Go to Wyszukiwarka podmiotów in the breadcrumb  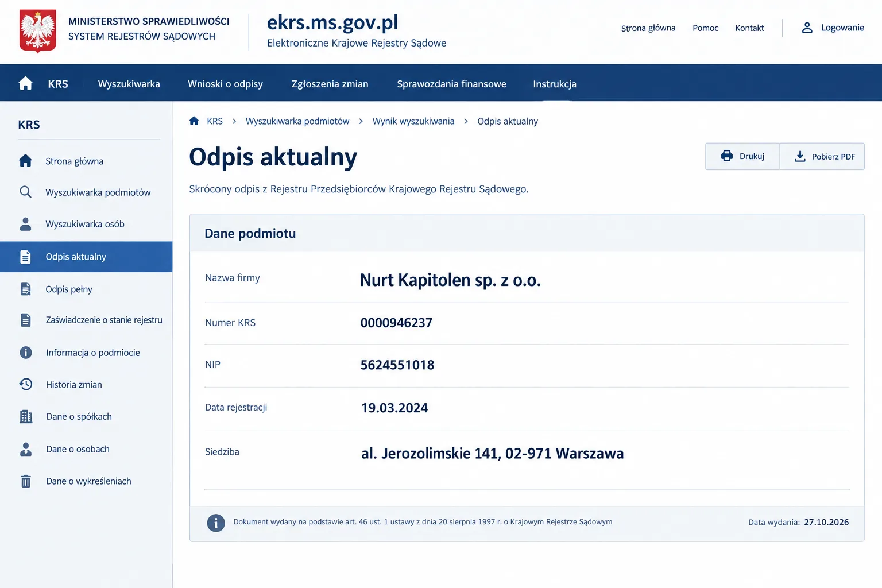[x=297, y=121]
